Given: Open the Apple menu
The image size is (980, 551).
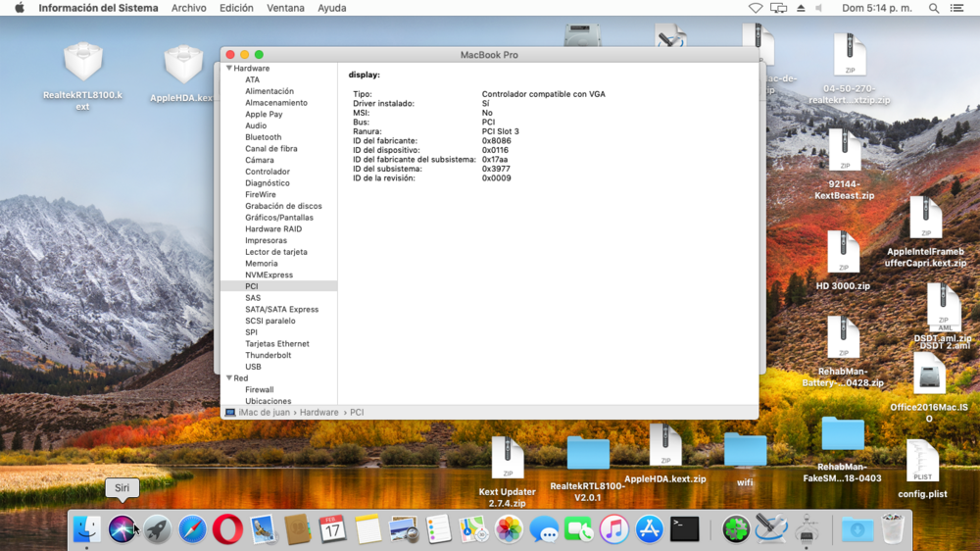Looking at the screenshot, I should 18,8.
